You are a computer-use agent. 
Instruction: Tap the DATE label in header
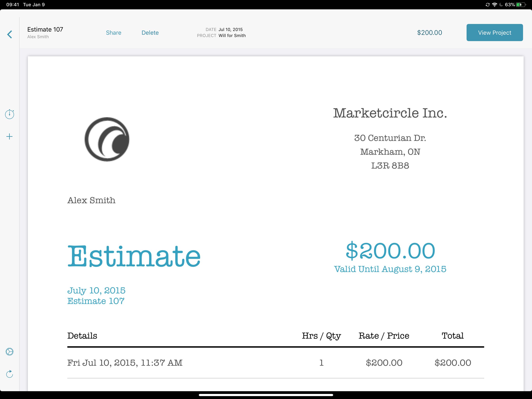[211, 30]
